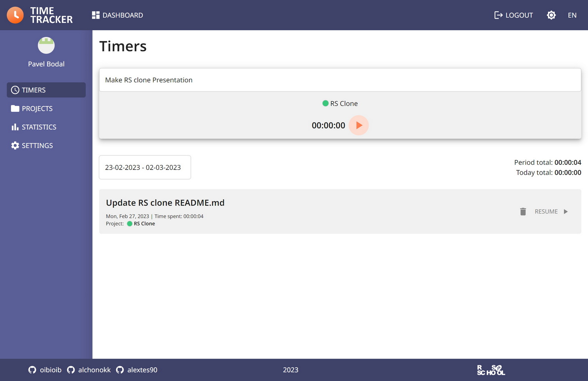Switch language via EN selector

point(572,15)
